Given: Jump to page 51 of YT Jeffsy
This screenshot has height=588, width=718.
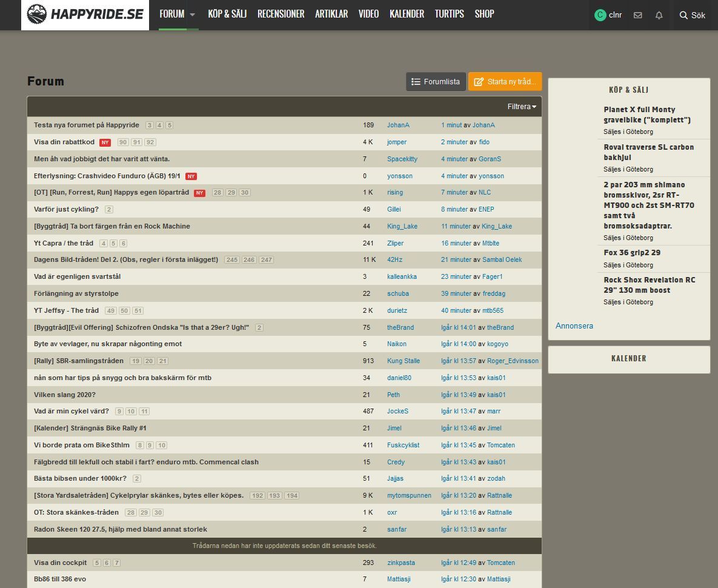Looking at the screenshot, I should click(x=138, y=311).
